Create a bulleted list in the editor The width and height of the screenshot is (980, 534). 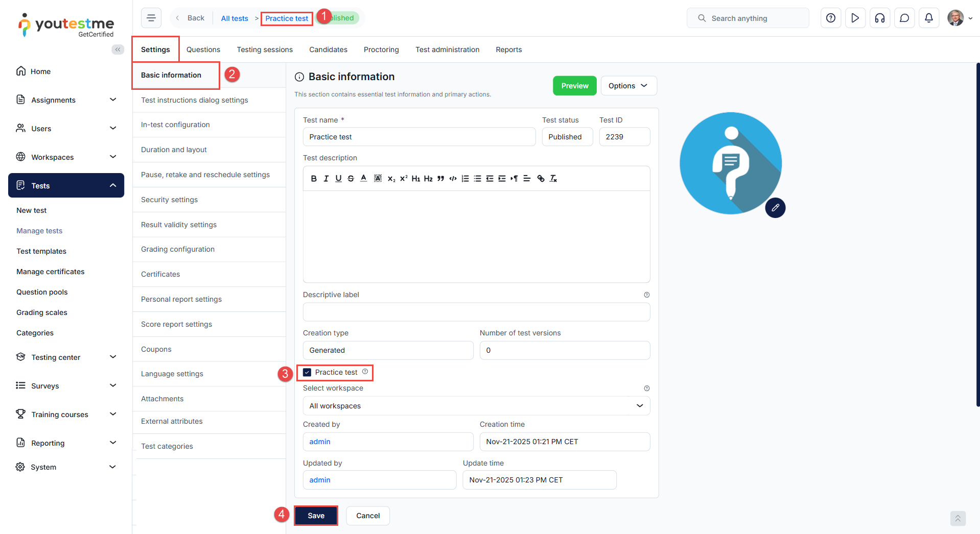point(477,179)
